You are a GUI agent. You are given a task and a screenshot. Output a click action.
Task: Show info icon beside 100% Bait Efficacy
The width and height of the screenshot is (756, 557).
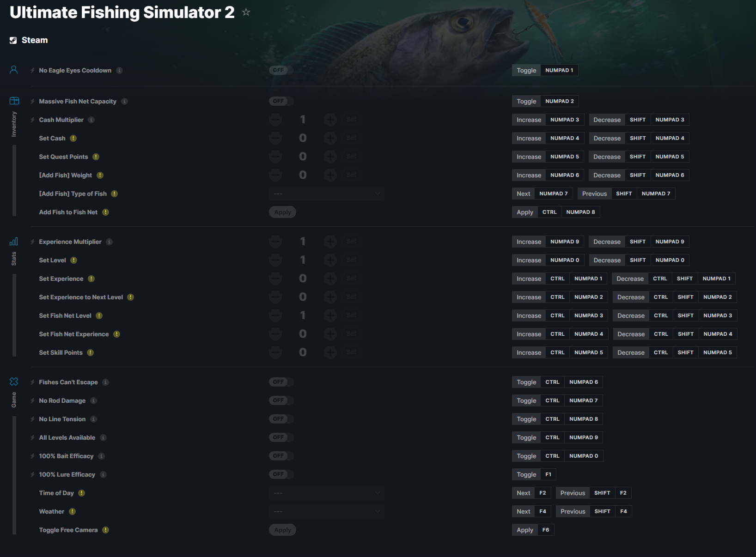tap(101, 456)
